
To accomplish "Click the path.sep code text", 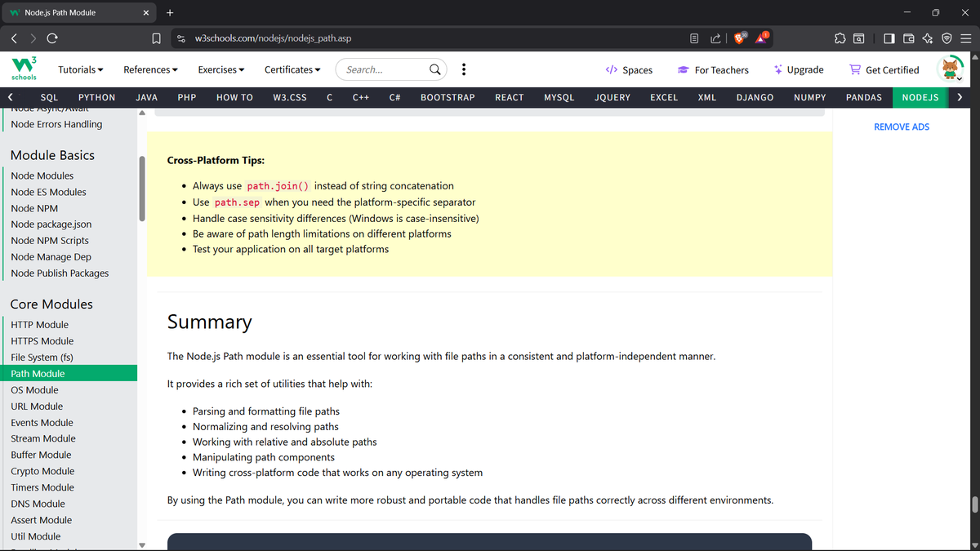I will [x=237, y=202].
